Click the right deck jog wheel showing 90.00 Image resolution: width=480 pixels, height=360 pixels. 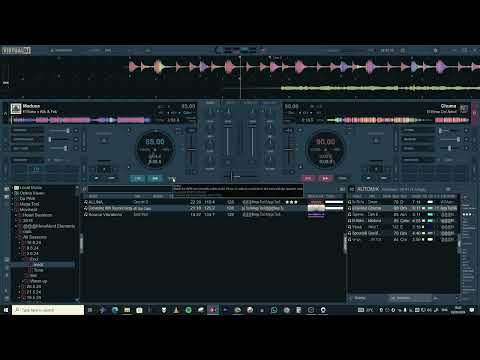pos(325,149)
